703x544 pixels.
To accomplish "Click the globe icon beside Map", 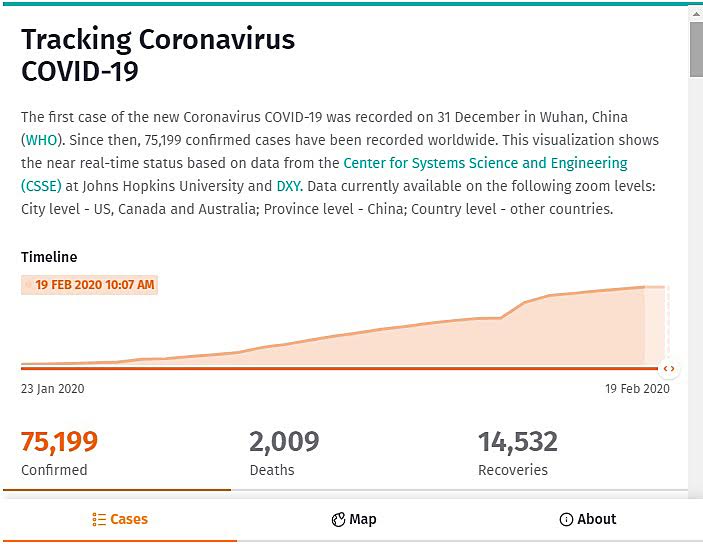I will point(338,519).
